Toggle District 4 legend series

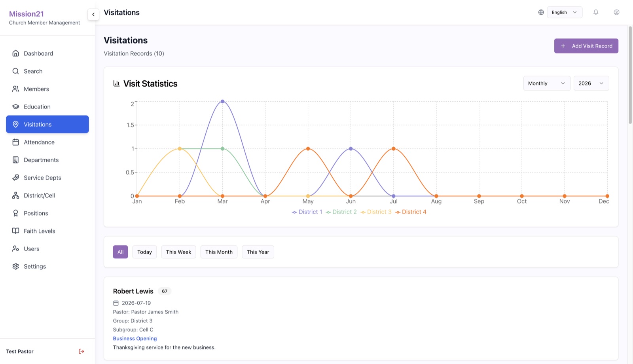pyautogui.click(x=411, y=212)
